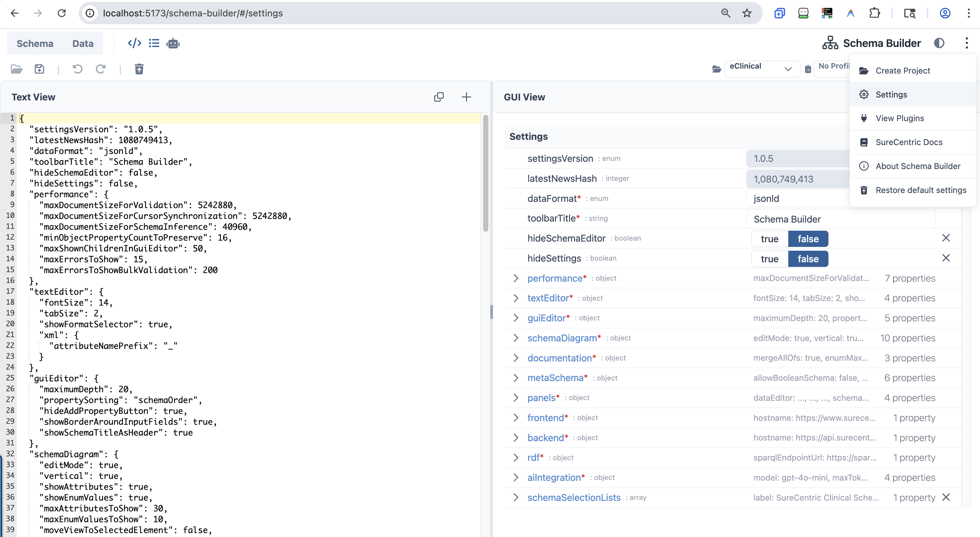Expand the performance object
Image resolution: width=980 pixels, height=537 pixels.
pyautogui.click(x=516, y=278)
